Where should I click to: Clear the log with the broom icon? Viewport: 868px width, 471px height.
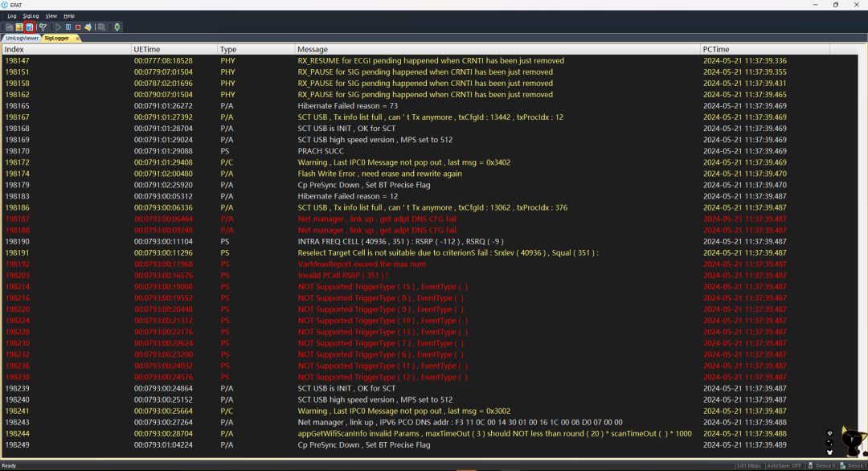point(88,27)
